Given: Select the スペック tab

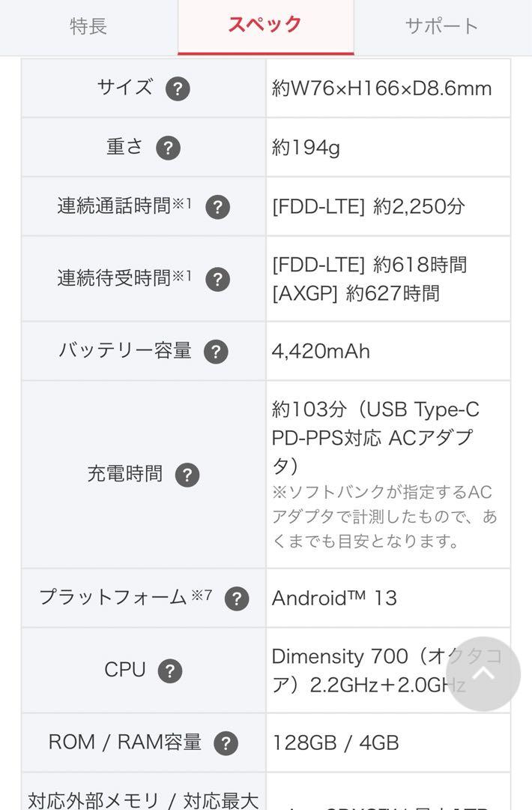Looking at the screenshot, I should 266,27.
